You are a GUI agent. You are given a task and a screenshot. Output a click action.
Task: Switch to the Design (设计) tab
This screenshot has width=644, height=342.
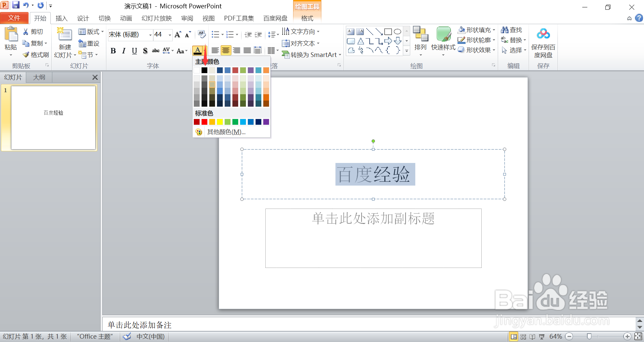[x=83, y=18]
